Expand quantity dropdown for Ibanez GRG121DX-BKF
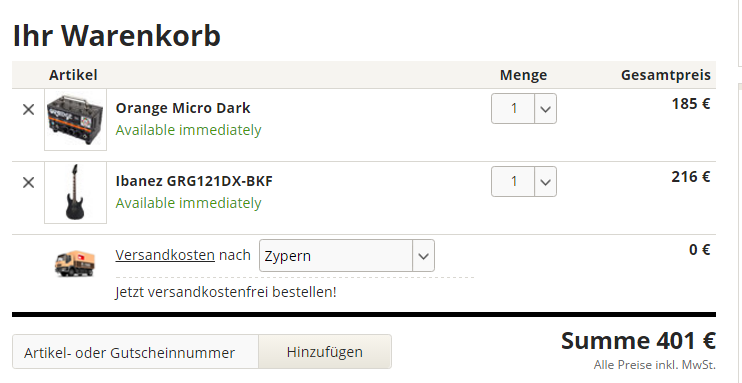The width and height of the screenshot is (742, 383). 524,181
